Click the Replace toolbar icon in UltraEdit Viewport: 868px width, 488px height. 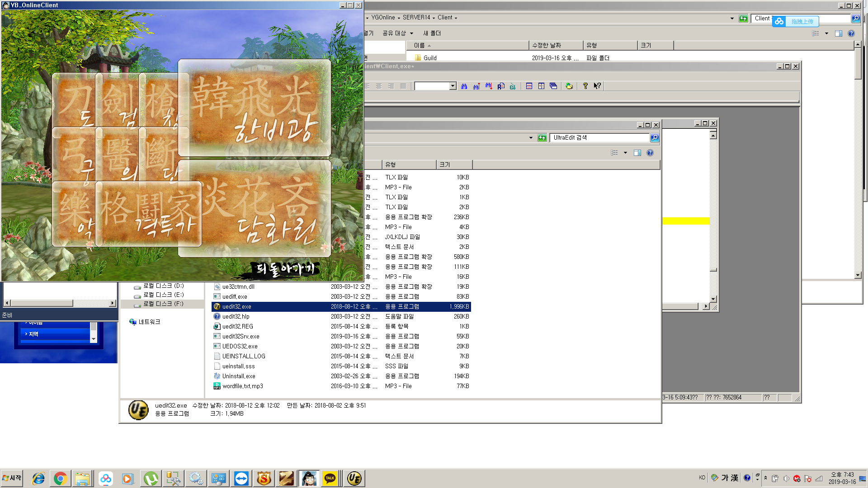[501, 86]
